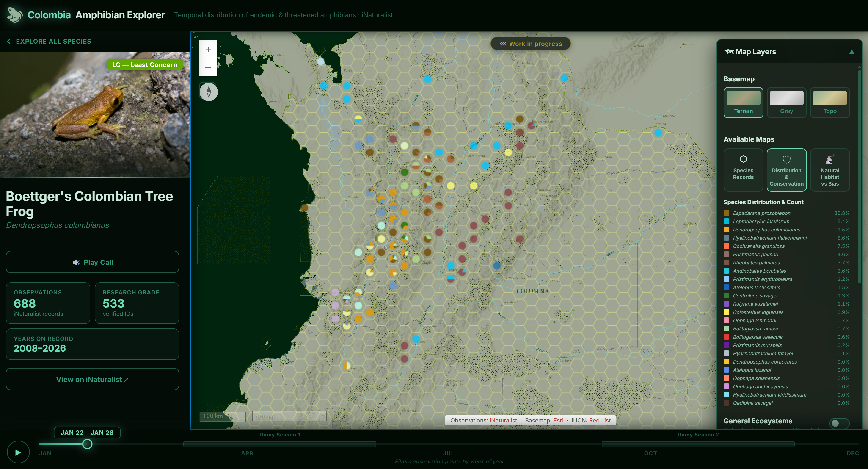868x469 pixels.
Task: Click the Bolitoglossa vallecula color swatch
Action: (727, 337)
